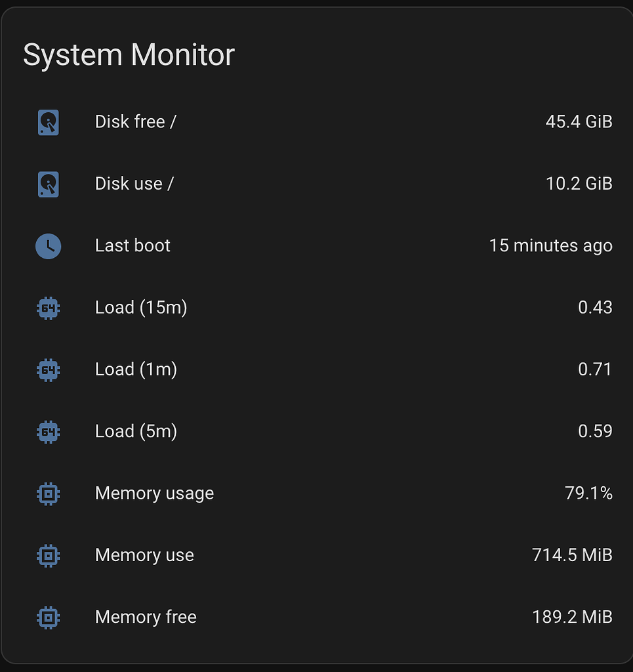Select the Load (15m) value 0.43

[x=596, y=307]
